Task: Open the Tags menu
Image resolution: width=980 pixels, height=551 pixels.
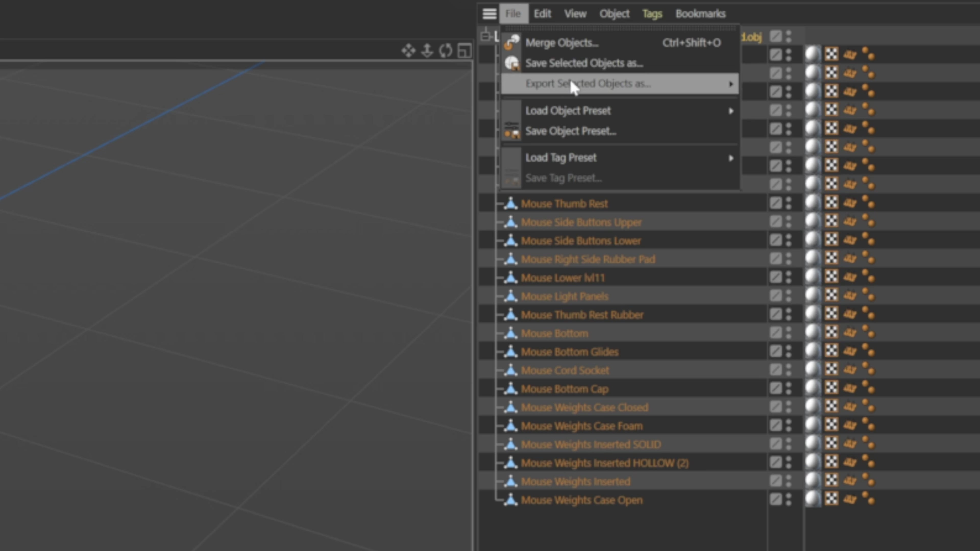Action: click(652, 14)
